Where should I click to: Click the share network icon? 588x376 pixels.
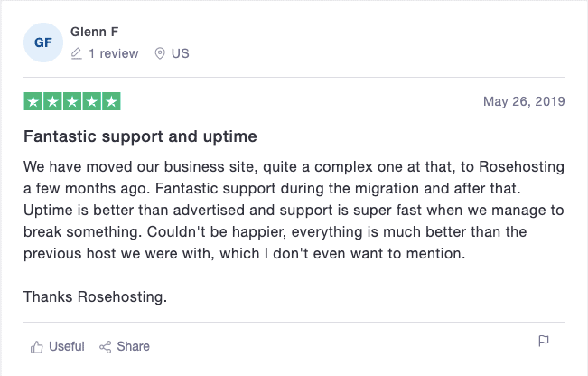pos(106,347)
